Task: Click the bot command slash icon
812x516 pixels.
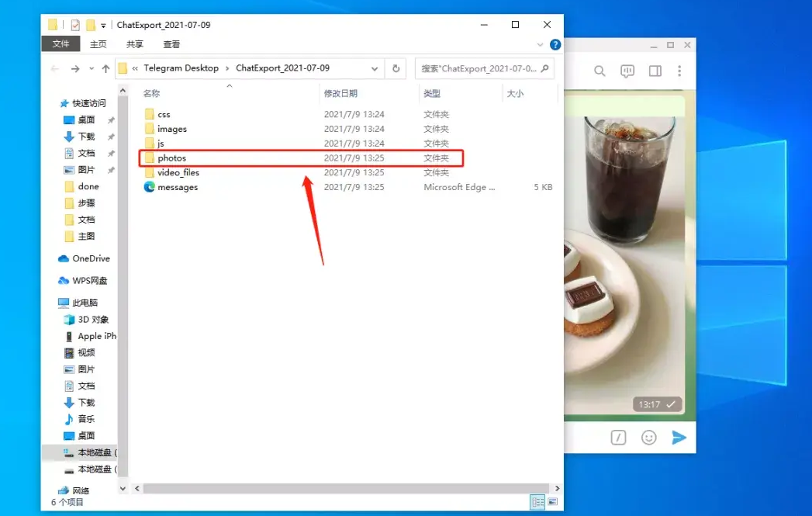Action: click(618, 438)
